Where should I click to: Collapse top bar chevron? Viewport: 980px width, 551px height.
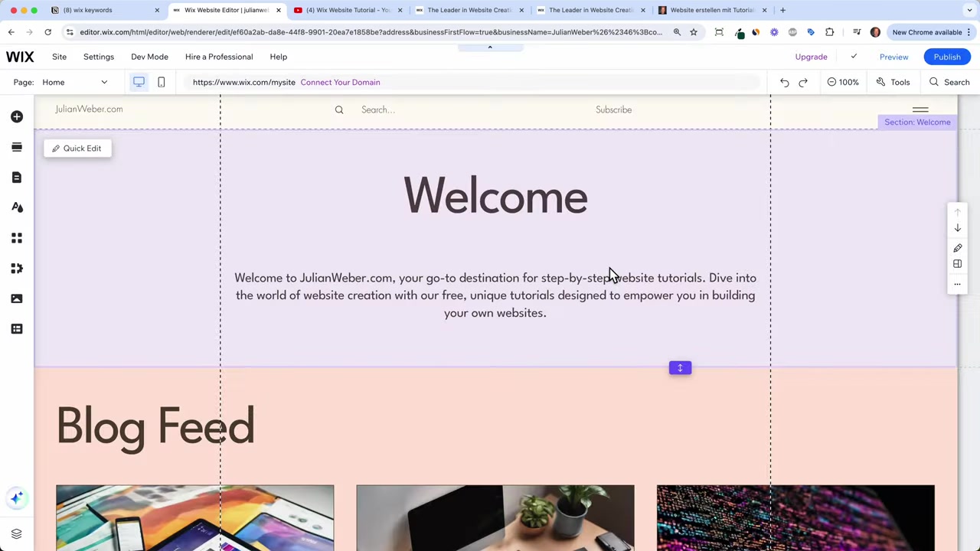(x=490, y=47)
